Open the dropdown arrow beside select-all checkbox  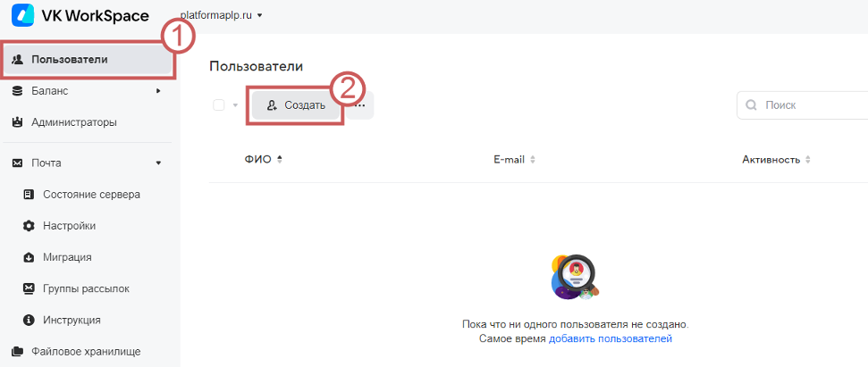236,105
